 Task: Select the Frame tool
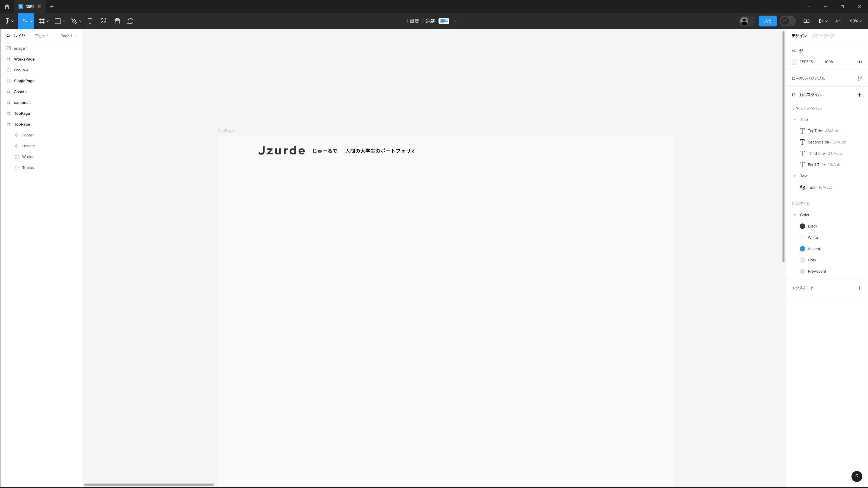pyautogui.click(x=42, y=21)
